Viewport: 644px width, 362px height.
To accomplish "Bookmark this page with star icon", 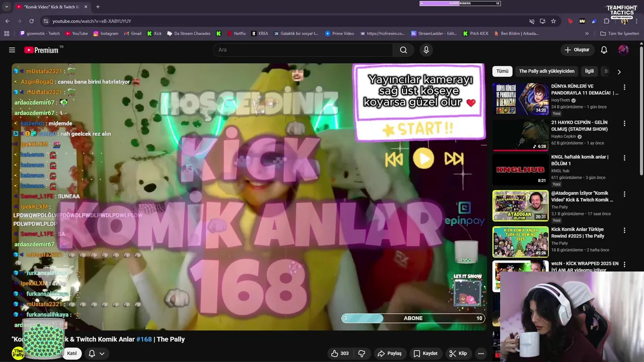I will [x=553, y=21].
